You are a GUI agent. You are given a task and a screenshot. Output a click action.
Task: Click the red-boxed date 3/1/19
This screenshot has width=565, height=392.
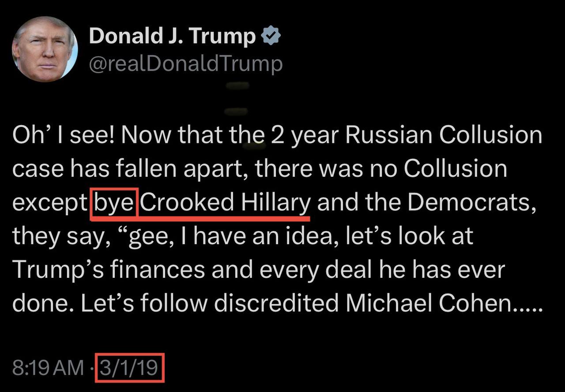coord(131,367)
